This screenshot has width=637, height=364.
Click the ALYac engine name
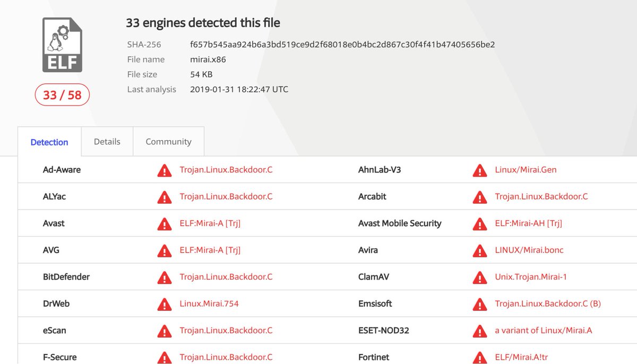[54, 196]
